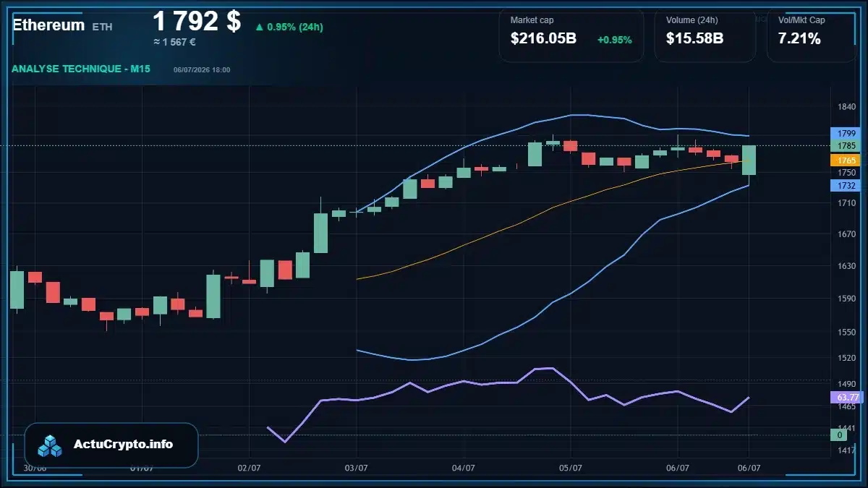This screenshot has height=488, width=868.
Task: Click the Vol/Mkt Cap card label
Action: coord(801,20)
